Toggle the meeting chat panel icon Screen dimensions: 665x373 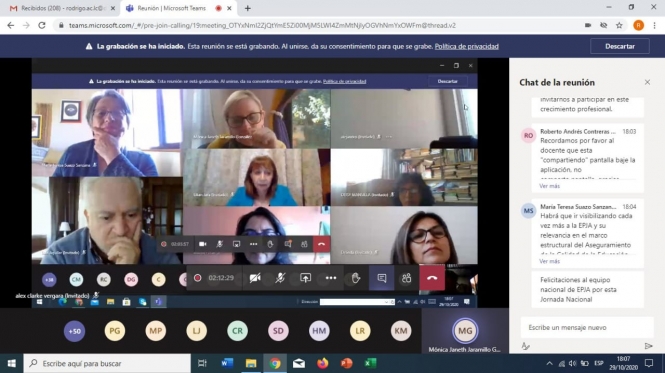point(381,278)
